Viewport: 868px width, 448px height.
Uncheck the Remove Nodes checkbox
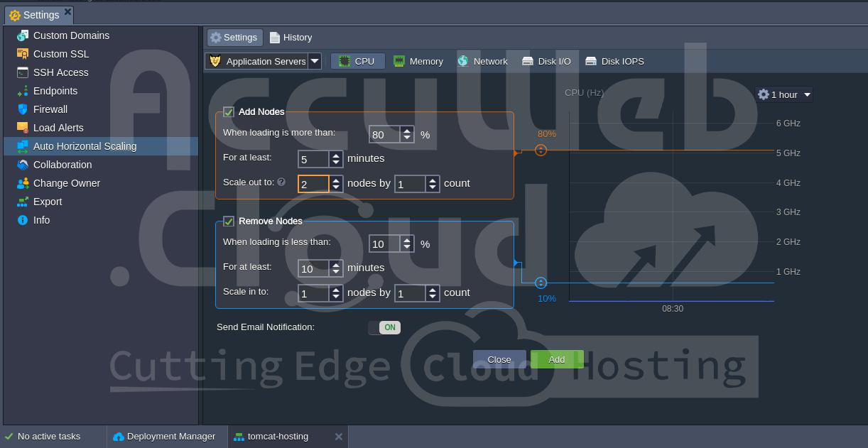pyautogui.click(x=229, y=222)
